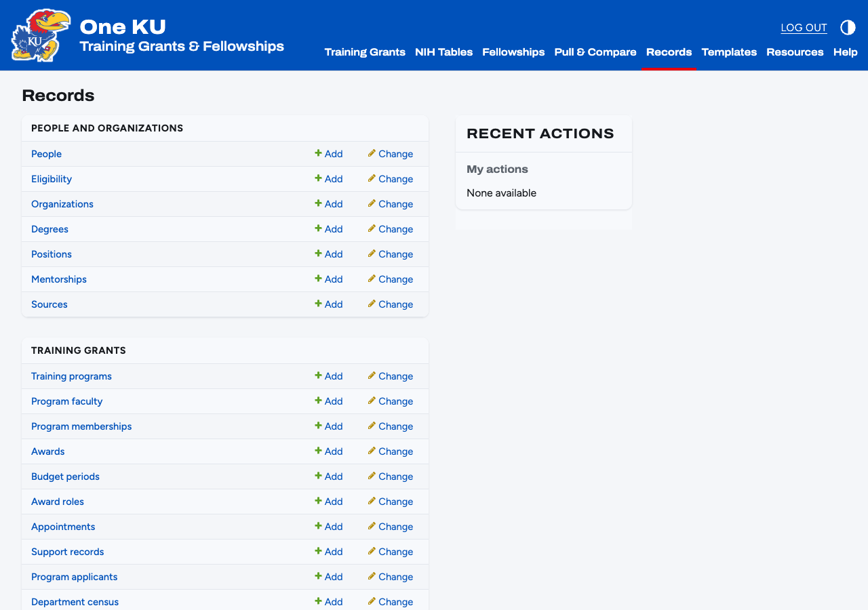
Task: Open the People records link
Action: tap(46, 154)
